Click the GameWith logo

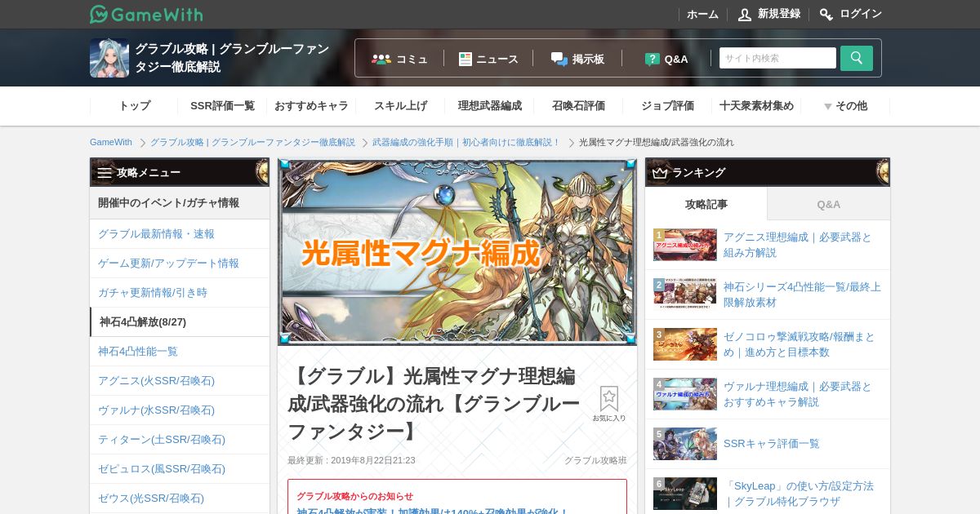point(146,14)
